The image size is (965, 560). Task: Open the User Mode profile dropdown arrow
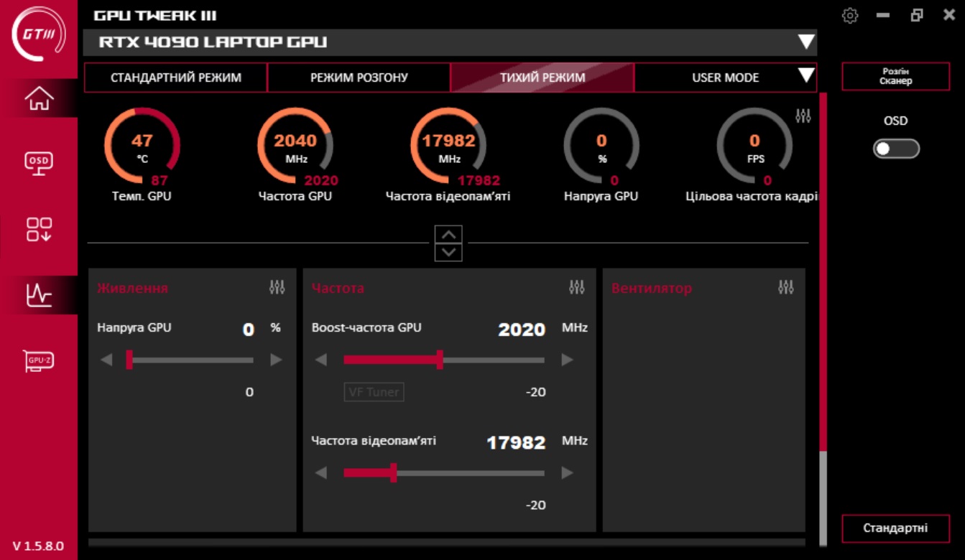coord(806,75)
